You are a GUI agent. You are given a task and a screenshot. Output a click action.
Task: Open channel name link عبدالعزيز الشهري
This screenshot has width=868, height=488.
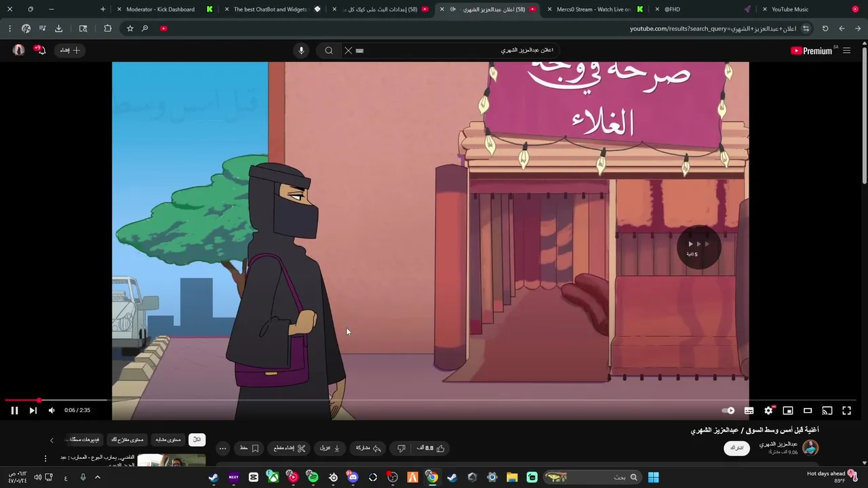pyautogui.click(x=778, y=444)
